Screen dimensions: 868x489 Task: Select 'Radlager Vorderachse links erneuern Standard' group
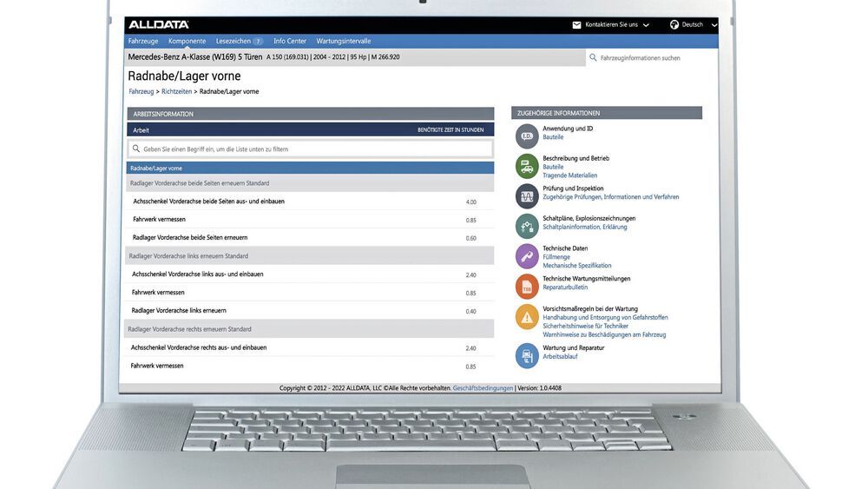(310, 256)
